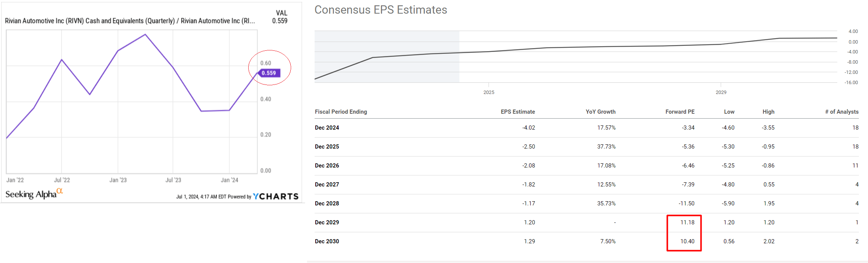Click the YCharts logo
Viewport: 868px width, 263px height.
[276, 196]
